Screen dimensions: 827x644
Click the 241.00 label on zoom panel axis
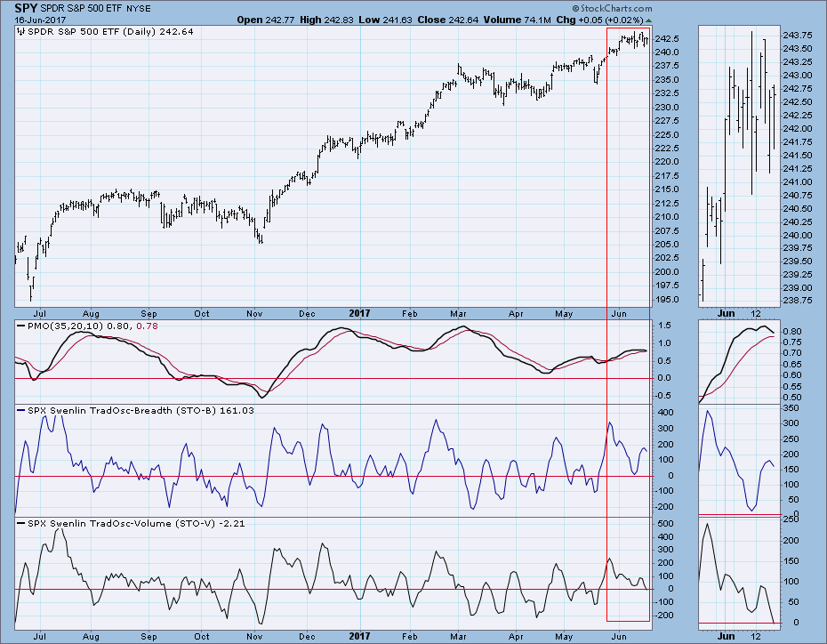798,182
